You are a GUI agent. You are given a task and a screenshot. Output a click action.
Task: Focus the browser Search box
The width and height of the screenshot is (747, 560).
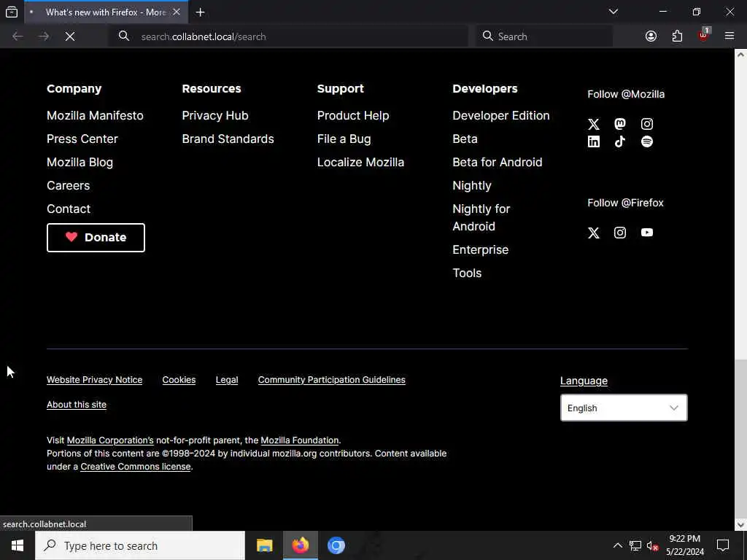[544, 36]
